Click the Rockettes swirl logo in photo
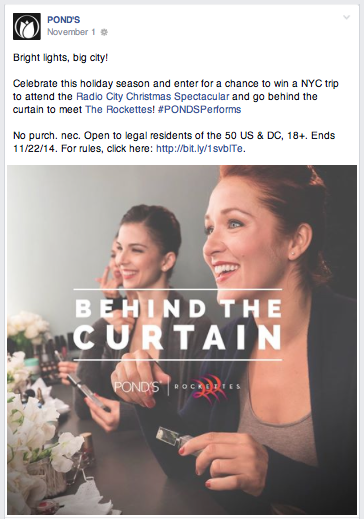Viewport: 364px width, 519px height. [x=207, y=387]
